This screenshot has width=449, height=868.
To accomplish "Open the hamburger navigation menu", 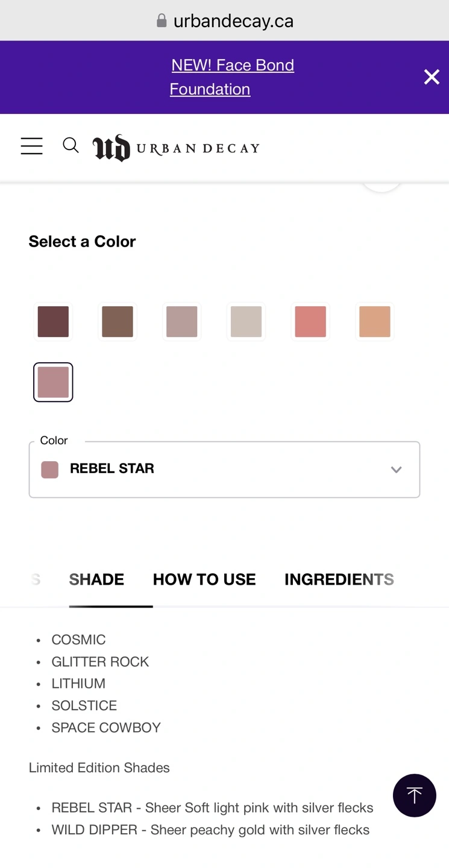I will click(x=31, y=146).
